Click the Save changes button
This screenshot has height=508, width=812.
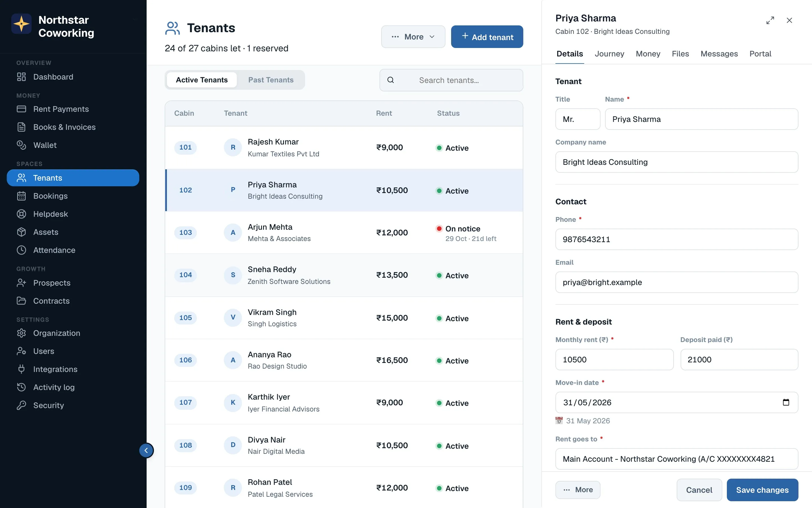[762, 490]
